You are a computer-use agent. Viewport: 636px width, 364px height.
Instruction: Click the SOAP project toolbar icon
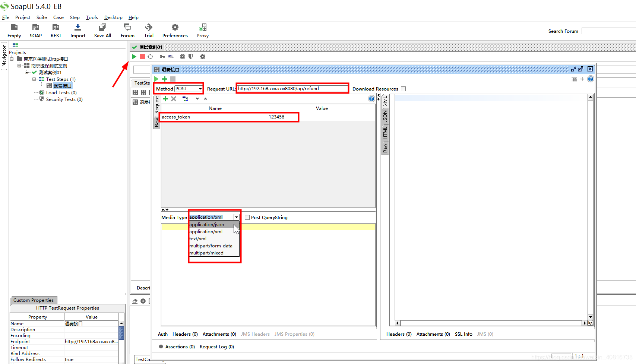36,31
